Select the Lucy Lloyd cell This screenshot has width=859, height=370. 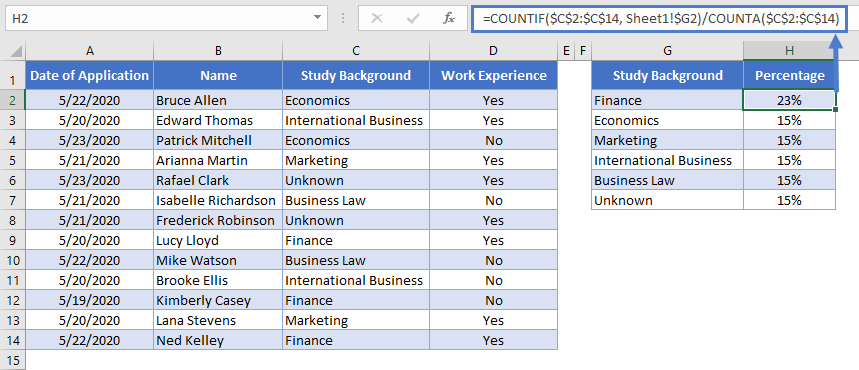(218, 241)
